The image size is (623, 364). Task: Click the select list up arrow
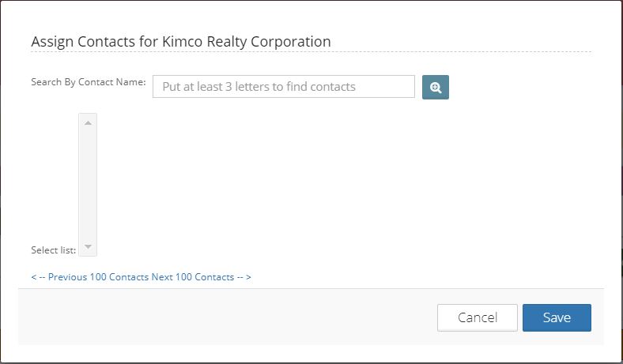[x=89, y=123]
